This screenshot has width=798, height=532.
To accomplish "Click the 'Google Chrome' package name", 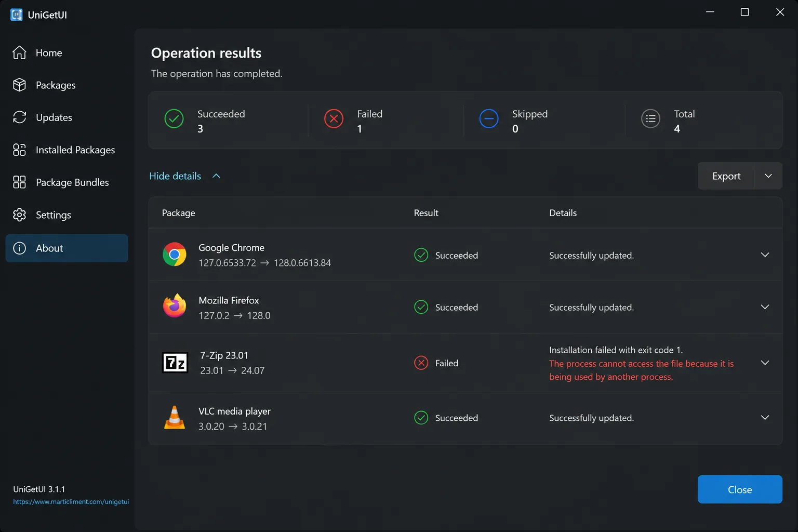I will (231, 247).
